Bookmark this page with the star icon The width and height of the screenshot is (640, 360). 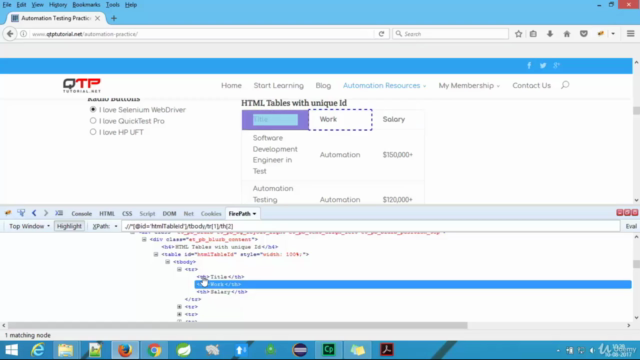coord(518,34)
